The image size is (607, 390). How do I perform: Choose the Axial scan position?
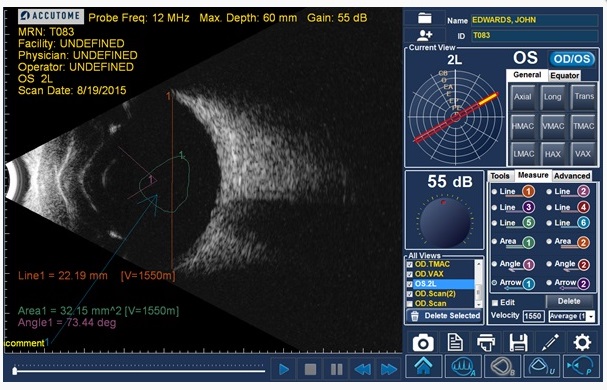(x=523, y=97)
